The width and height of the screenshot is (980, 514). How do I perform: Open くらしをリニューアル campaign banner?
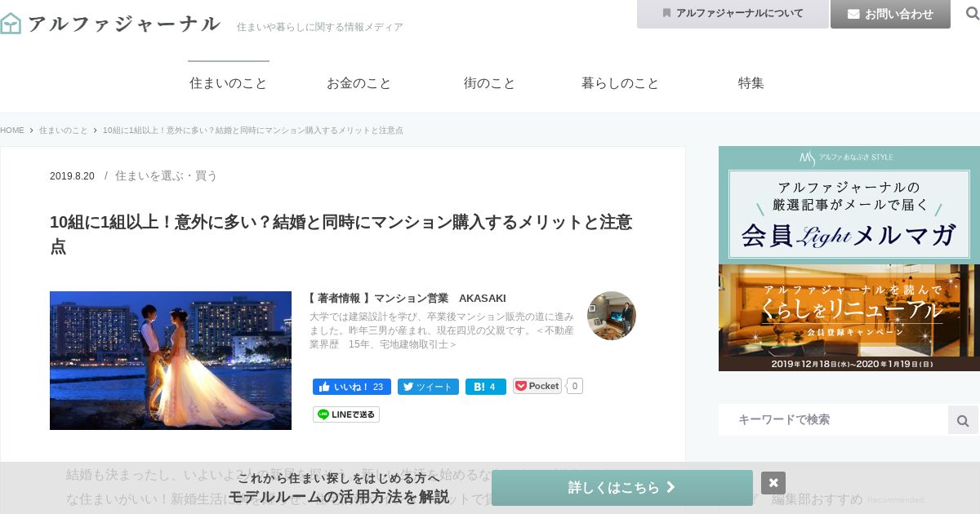849,317
